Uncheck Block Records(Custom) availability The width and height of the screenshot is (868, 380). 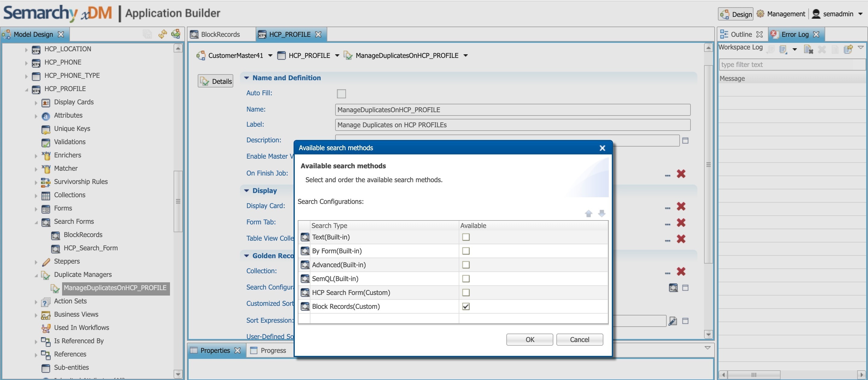pyautogui.click(x=466, y=306)
